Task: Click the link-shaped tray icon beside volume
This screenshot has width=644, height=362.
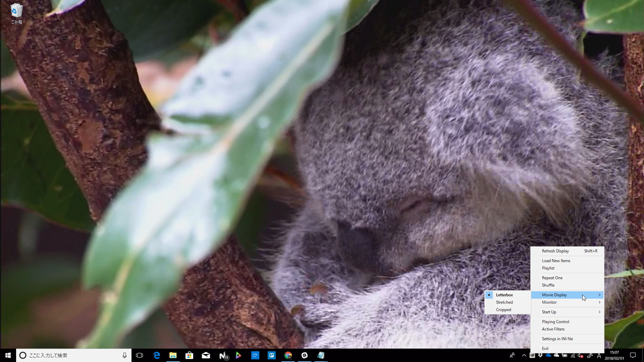Action: click(x=590, y=355)
